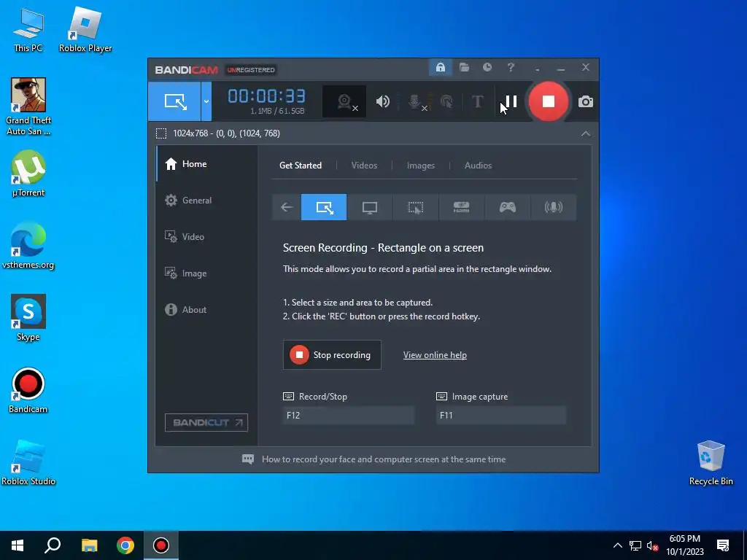Click the rectangle screen recording mode button in top bar

pos(174,101)
